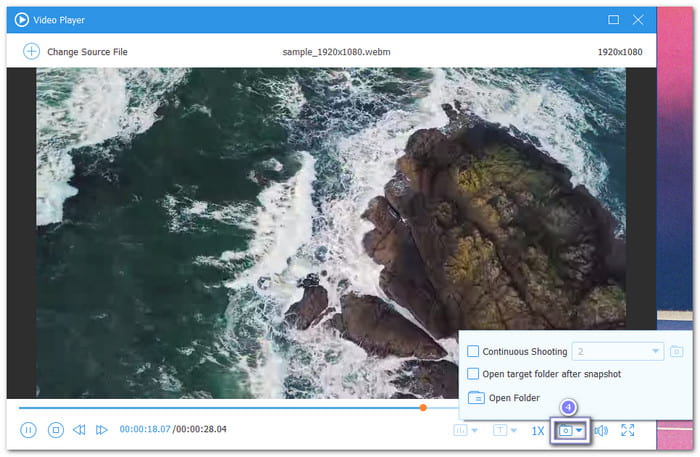Stop the video with the stop button
The width and height of the screenshot is (700, 457).
coord(56,430)
